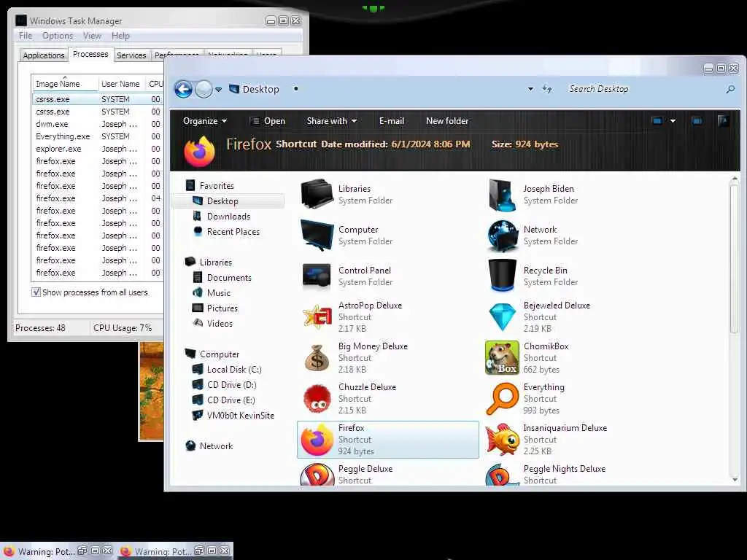Image resolution: width=747 pixels, height=560 pixels.
Task: Click the Back arrow in Explorer
Action: pos(183,89)
